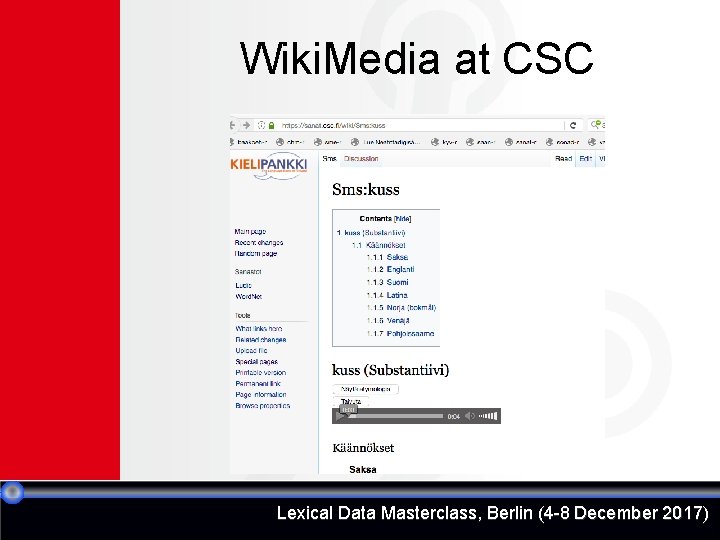The height and width of the screenshot is (540, 720).
Task: Click the slide title WikiMedia at CSC
Action: [416, 58]
